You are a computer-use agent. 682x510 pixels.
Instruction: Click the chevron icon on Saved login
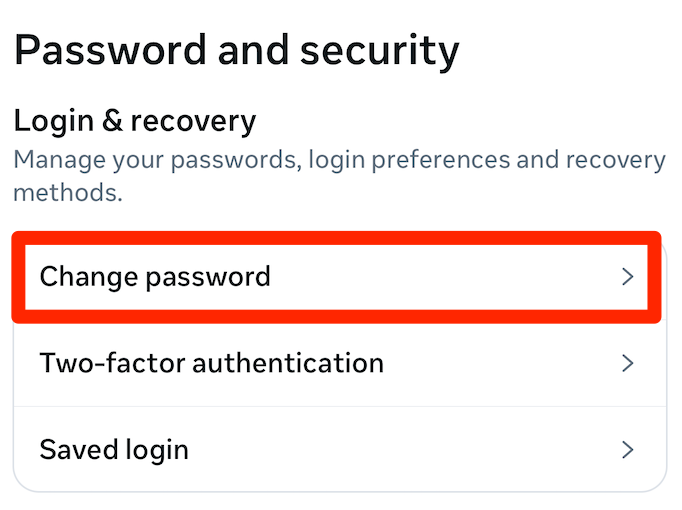(x=627, y=450)
